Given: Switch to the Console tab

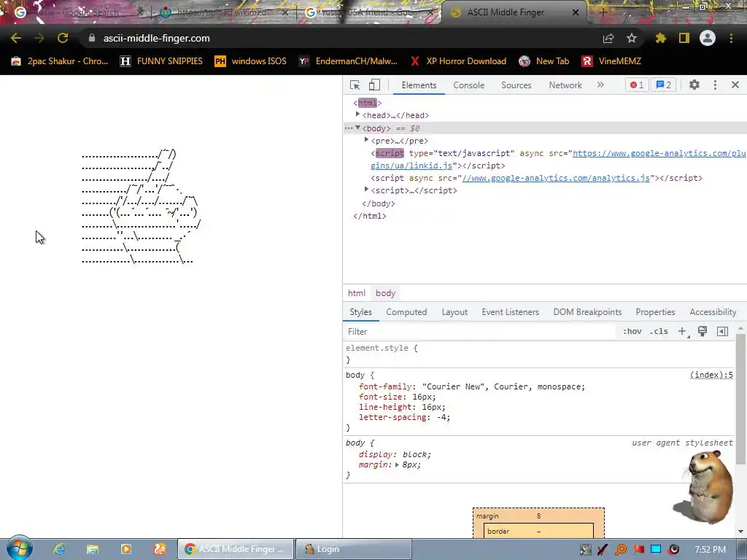Looking at the screenshot, I should click(469, 85).
